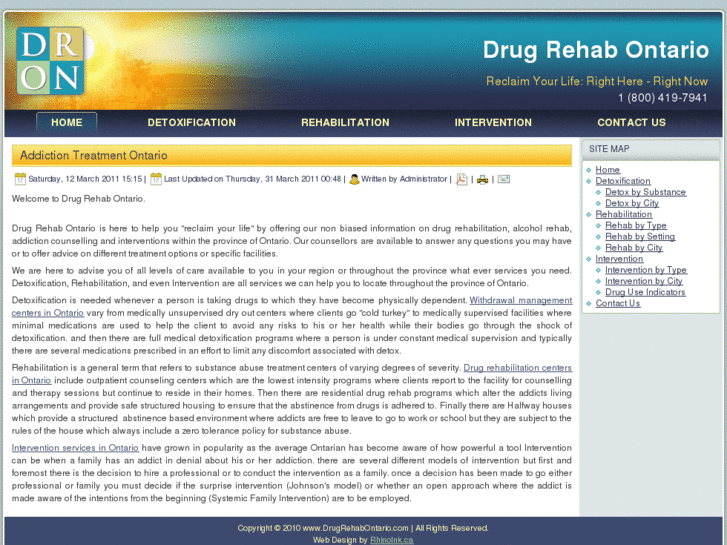Select the INTERVENTION menu item
The image size is (727, 545).
(x=493, y=122)
